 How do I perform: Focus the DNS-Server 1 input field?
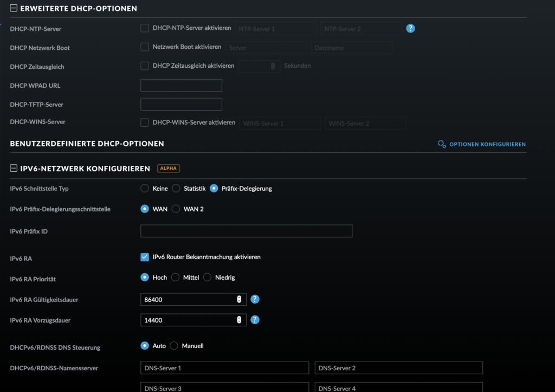pyautogui.click(x=224, y=368)
